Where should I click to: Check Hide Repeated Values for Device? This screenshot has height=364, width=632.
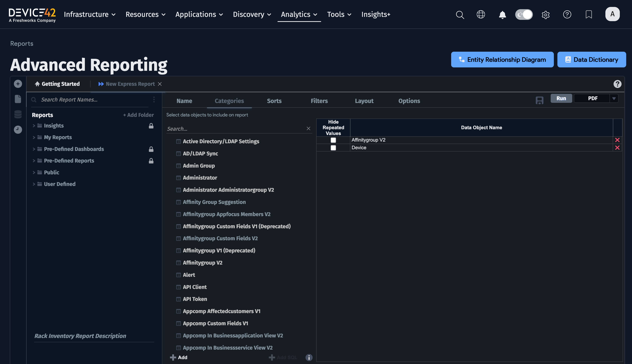(333, 148)
